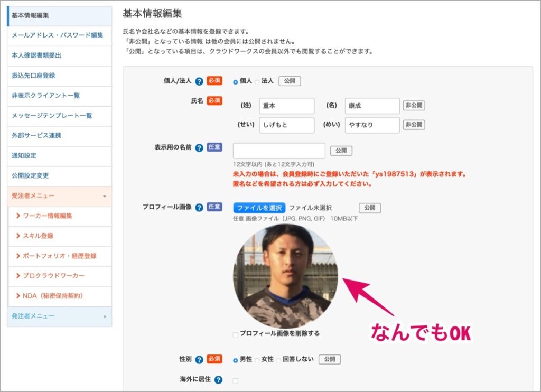Open 通知設定 sidebar item
The height and width of the screenshot is (392, 541).
[59, 156]
